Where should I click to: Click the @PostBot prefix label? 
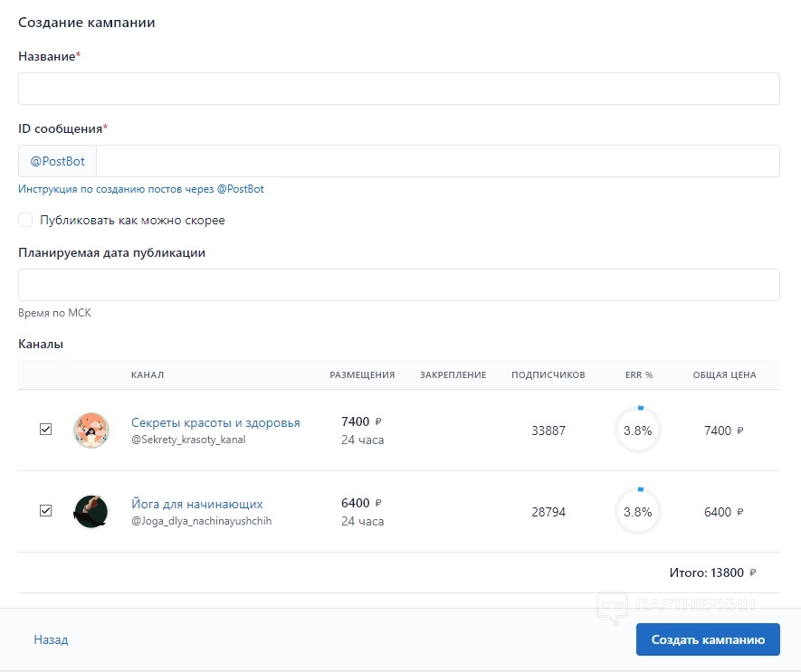(58, 161)
